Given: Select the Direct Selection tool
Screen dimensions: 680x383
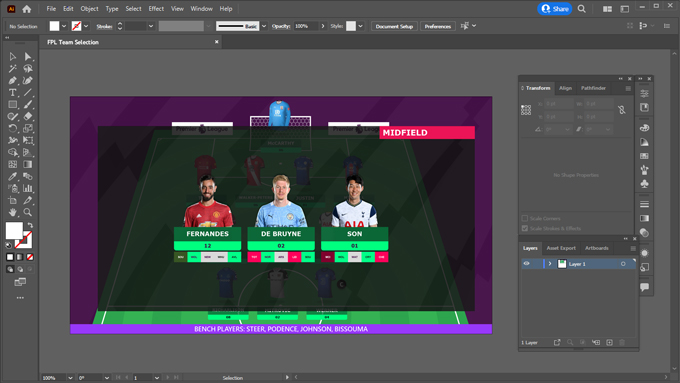Looking at the screenshot, I should (28, 57).
